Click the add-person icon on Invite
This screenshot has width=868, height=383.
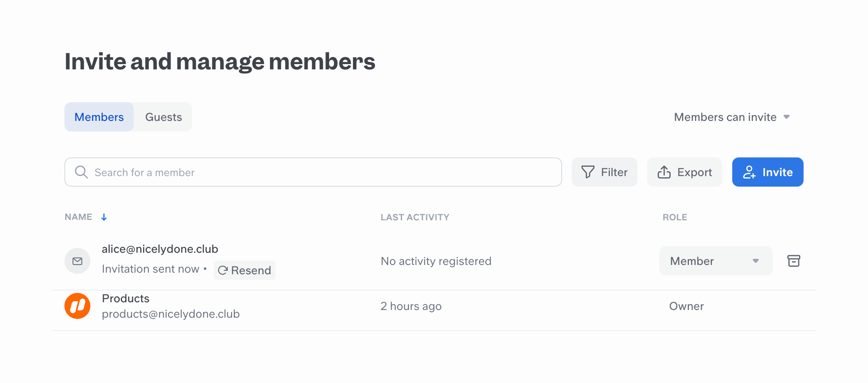[749, 172]
